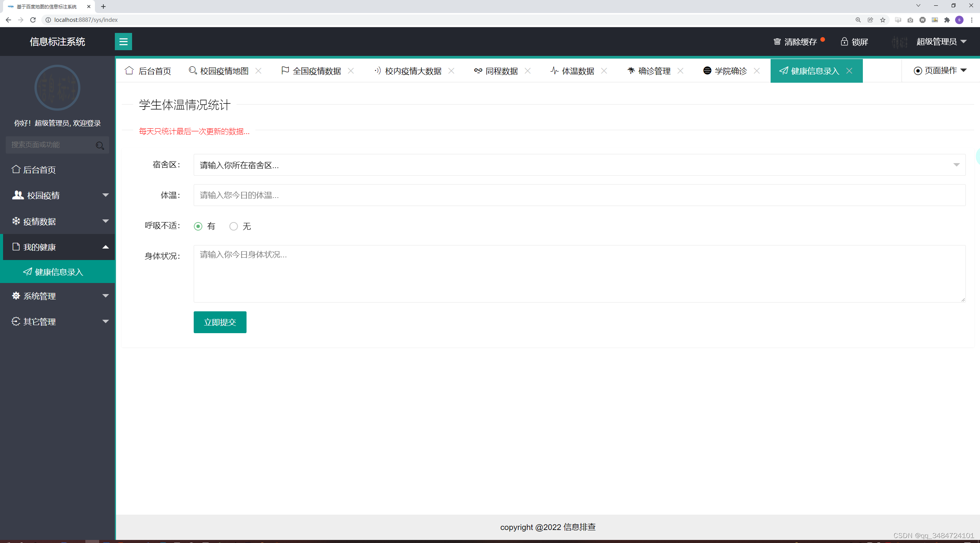
Task: Click the browser reload icon
Action: (33, 20)
